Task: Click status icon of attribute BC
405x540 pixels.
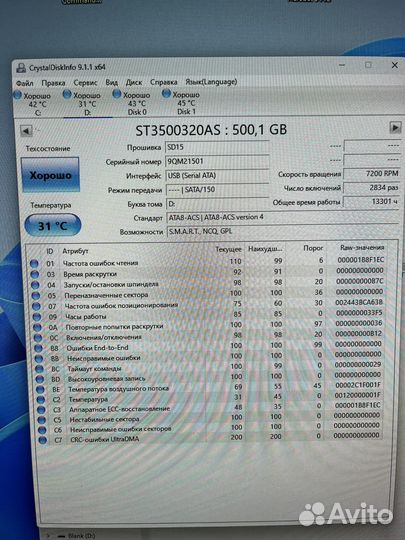Action: (x=40, y=369)
